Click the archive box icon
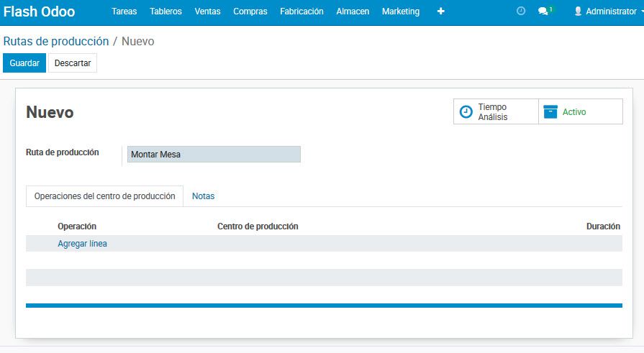Image resolution: width=644 pixels, height=353 pixels. [x=550, y=112]
